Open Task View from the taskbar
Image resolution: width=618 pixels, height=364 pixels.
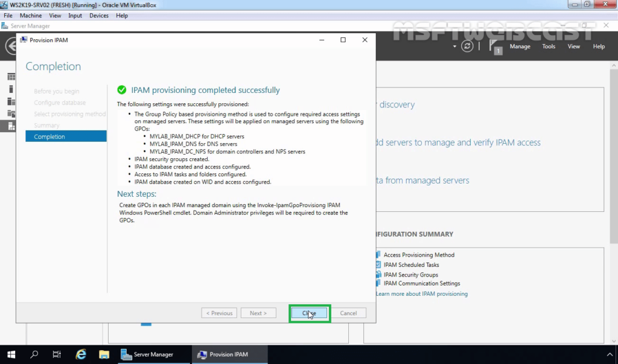coord(57,354)
